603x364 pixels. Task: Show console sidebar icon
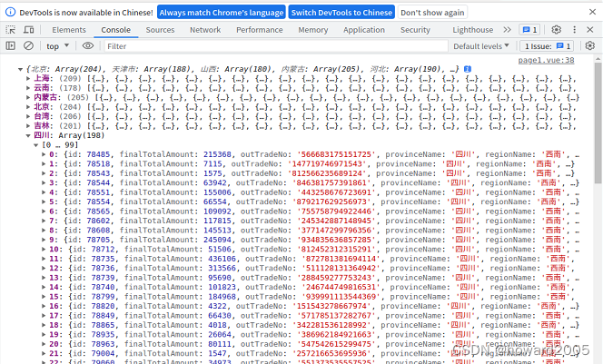[x=10, y=45]
